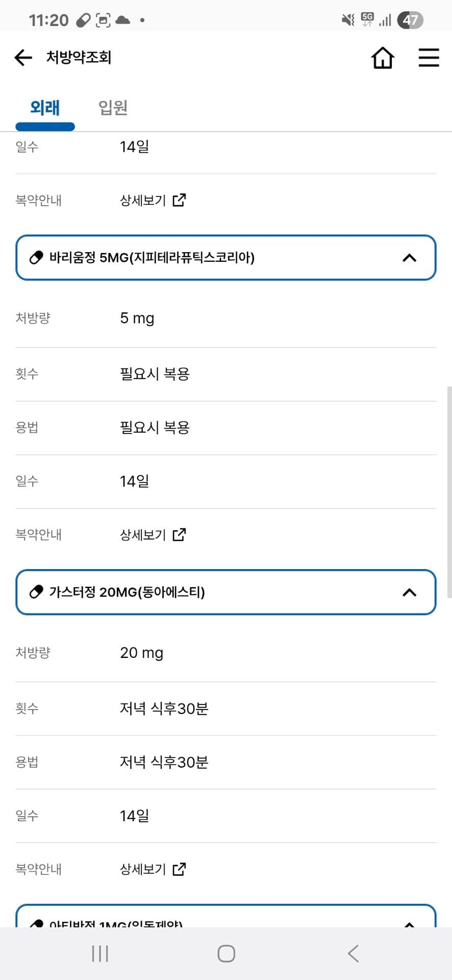Tap the back arrow icon
The height and width of the screenshot is (980, 452).
[23, 58]
